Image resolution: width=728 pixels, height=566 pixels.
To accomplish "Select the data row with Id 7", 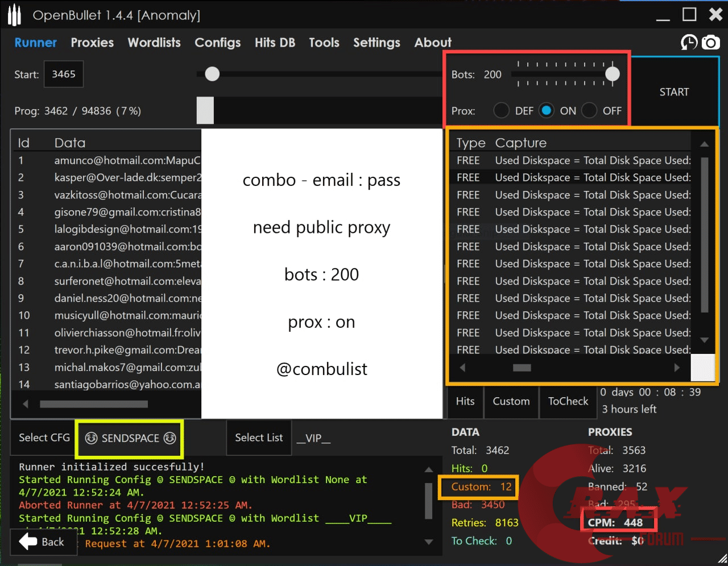I will [x=107, y=264].
